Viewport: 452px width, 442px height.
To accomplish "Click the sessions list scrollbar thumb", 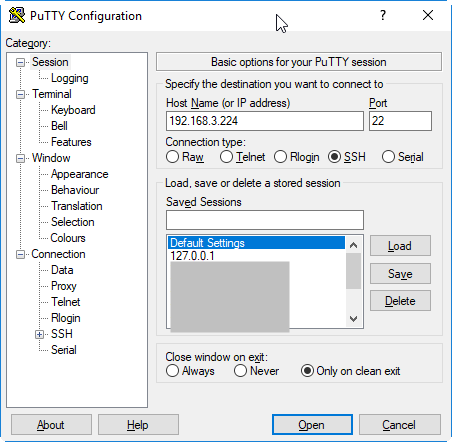I will (x=353, y=271).
